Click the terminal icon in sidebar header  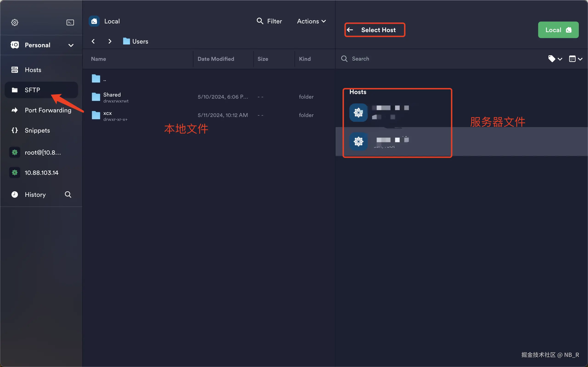tap(70, 22)
